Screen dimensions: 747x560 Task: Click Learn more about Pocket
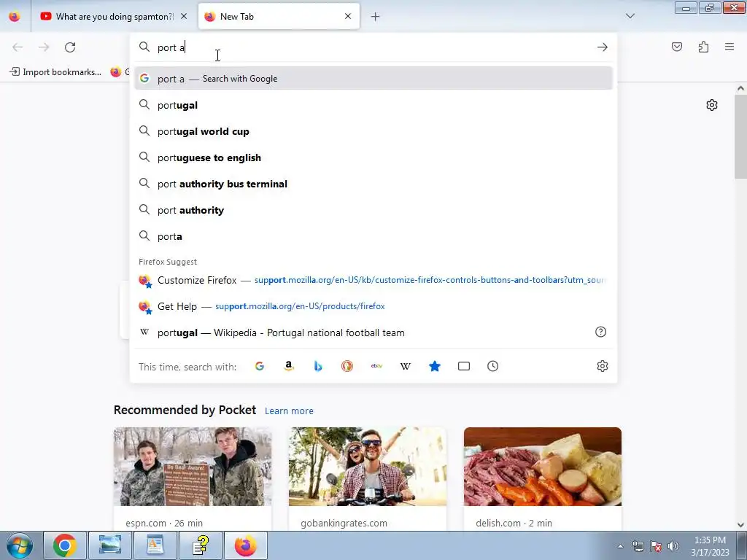click(x=289, y=411)
